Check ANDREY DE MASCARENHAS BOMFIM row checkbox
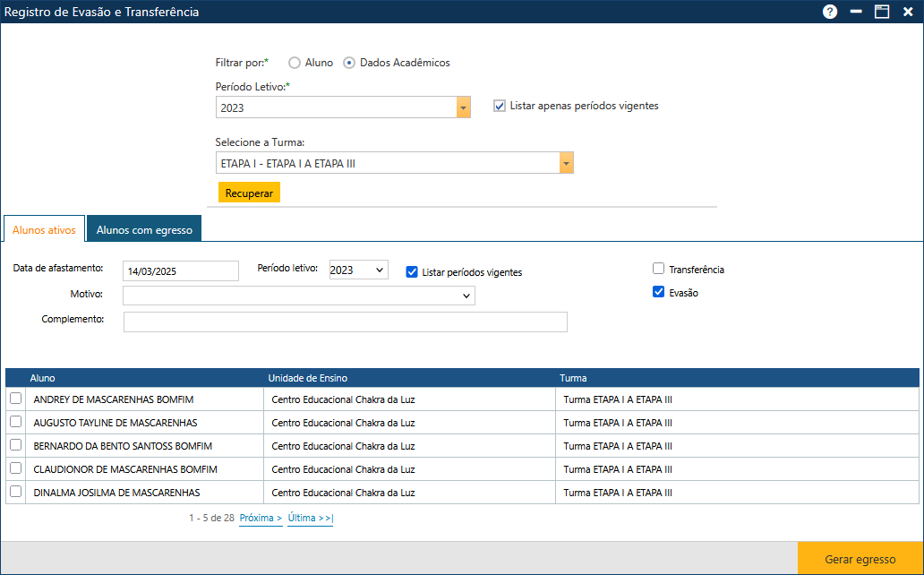 coord(15,399)
